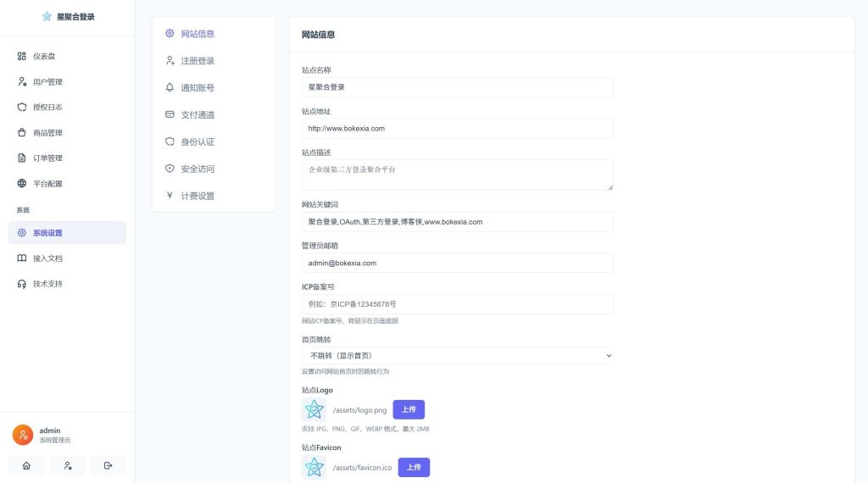Click the 安全访问 shield-lock icon
The image size is (868, 483).
coord(170,168)
